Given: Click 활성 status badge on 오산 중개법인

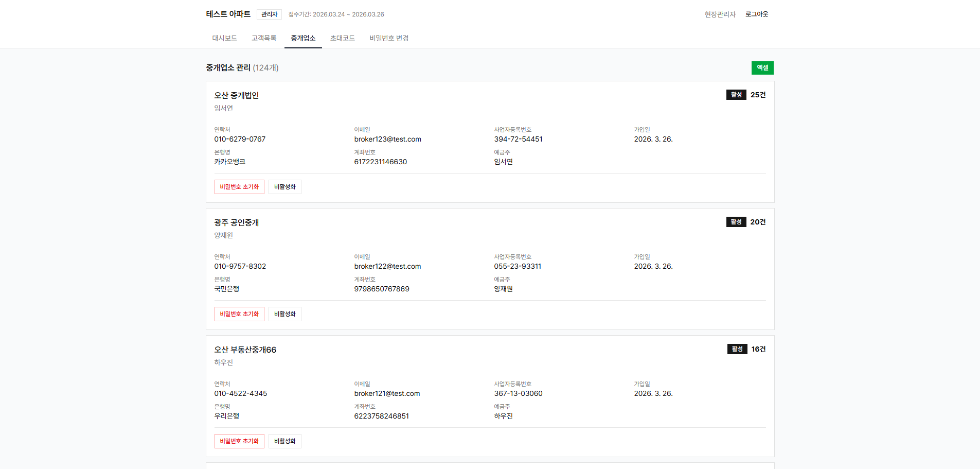Looking at the screenshot, I should pyautogui.click(x=736, y=95).
